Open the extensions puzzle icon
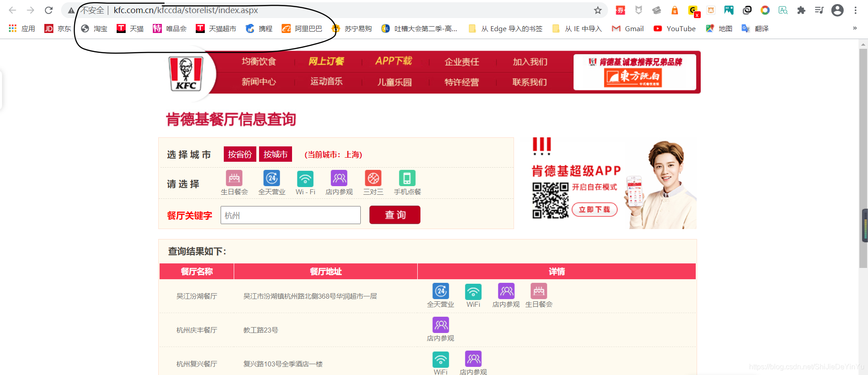The width and height of the screenshot is (868, 375). [x=801, y=10]
